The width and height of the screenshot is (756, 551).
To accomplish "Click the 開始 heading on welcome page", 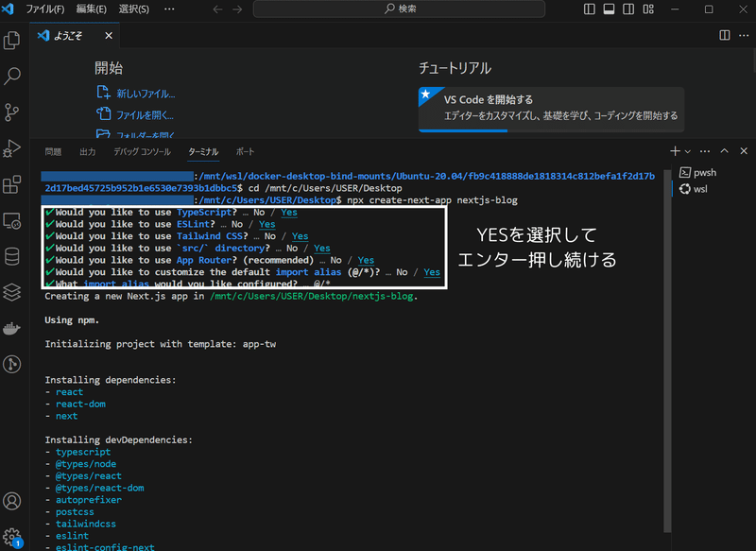I will pos(109,68).
